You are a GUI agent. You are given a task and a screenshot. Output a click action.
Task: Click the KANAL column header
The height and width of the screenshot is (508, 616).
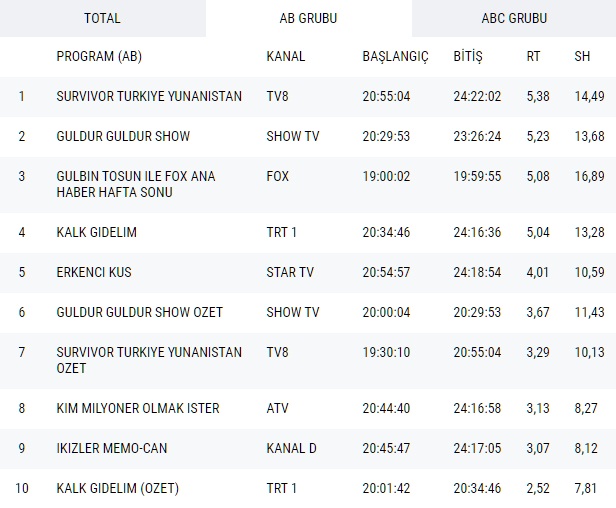[x=286, y=57]
